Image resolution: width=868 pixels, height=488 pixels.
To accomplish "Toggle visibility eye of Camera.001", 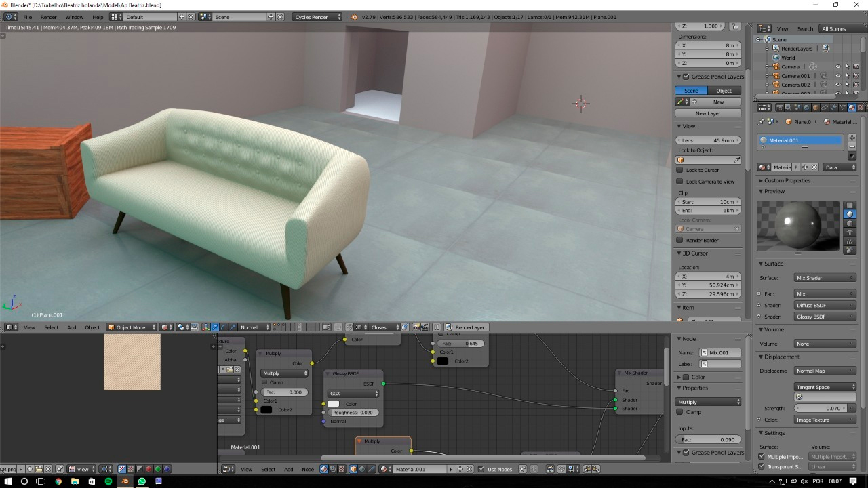I will (x=837, y=76).
